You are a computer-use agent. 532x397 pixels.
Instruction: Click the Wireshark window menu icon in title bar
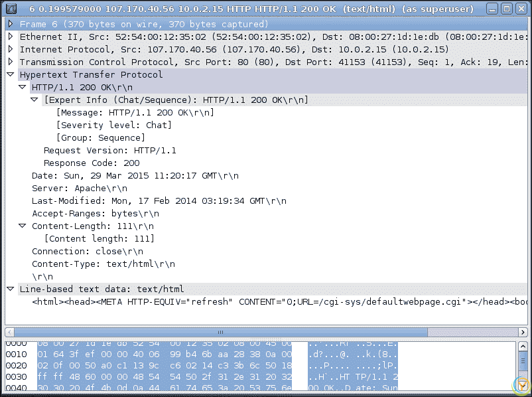(11, 9)
